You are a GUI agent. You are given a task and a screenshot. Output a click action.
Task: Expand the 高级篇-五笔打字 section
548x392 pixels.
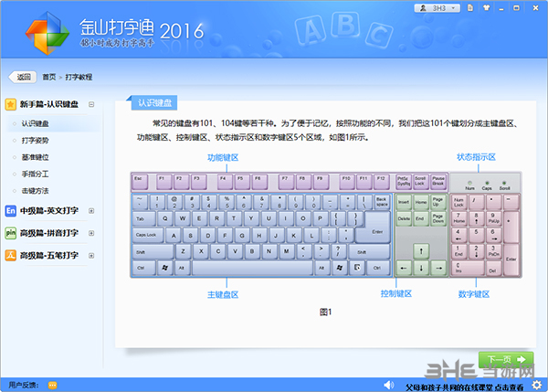pos(91,255)
